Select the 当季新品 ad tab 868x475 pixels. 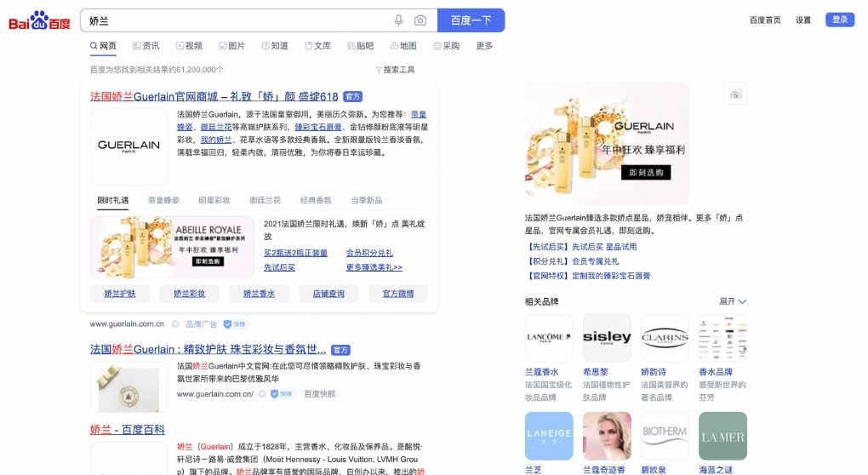[367, 200]
